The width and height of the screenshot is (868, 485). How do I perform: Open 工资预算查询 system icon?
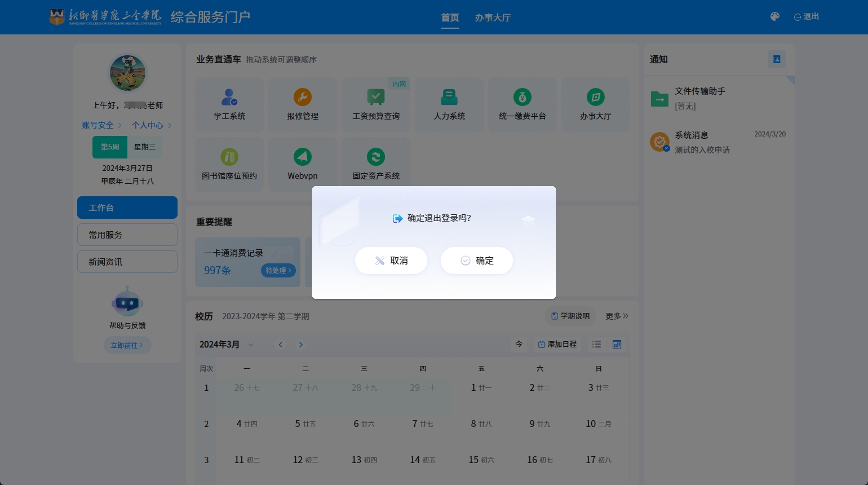coord(376,98)
